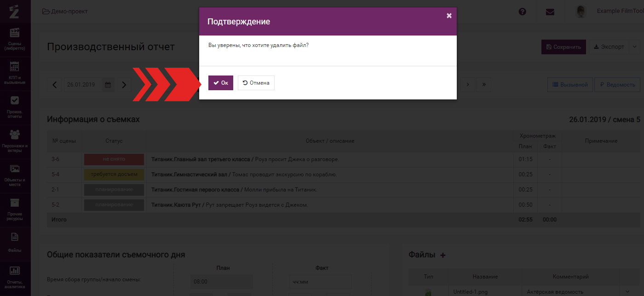Click the Ведомость button
Image resolution: width=644 pixels, height=296 pixels.
(617, 85)
